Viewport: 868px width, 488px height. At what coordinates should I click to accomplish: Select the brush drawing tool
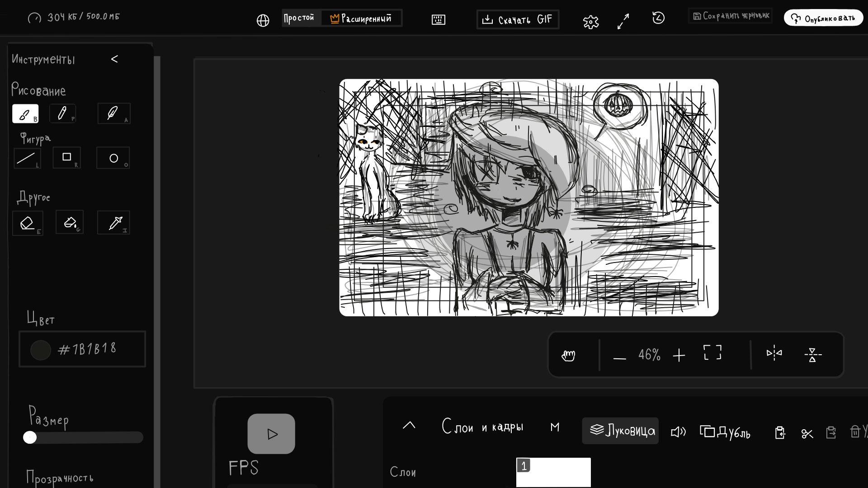click(25, 113)
